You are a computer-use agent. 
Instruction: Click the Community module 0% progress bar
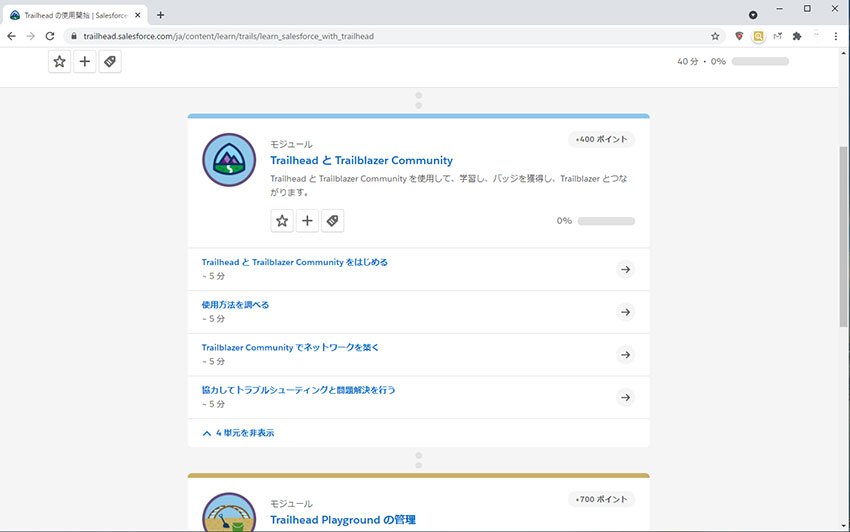(606, 221)
